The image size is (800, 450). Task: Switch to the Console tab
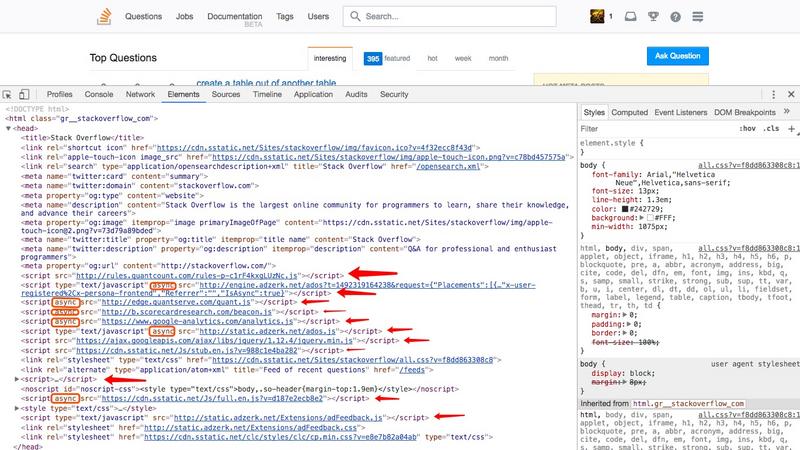tap(99, 94)
